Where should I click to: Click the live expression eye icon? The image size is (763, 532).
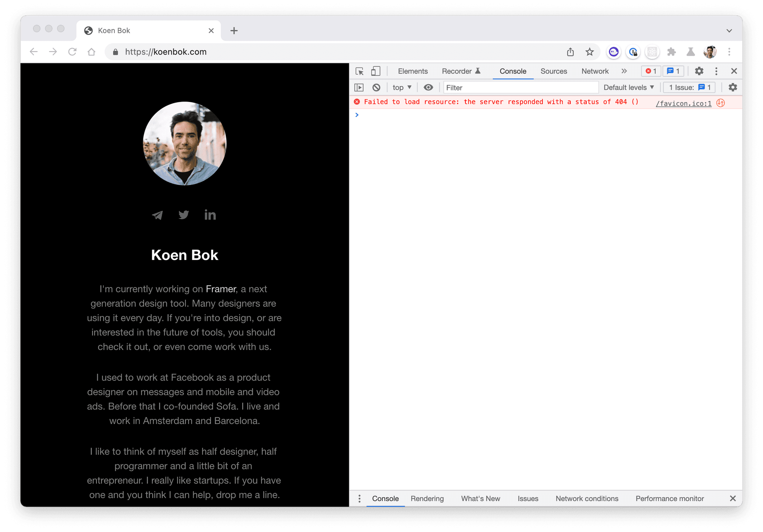pos(428,87)
